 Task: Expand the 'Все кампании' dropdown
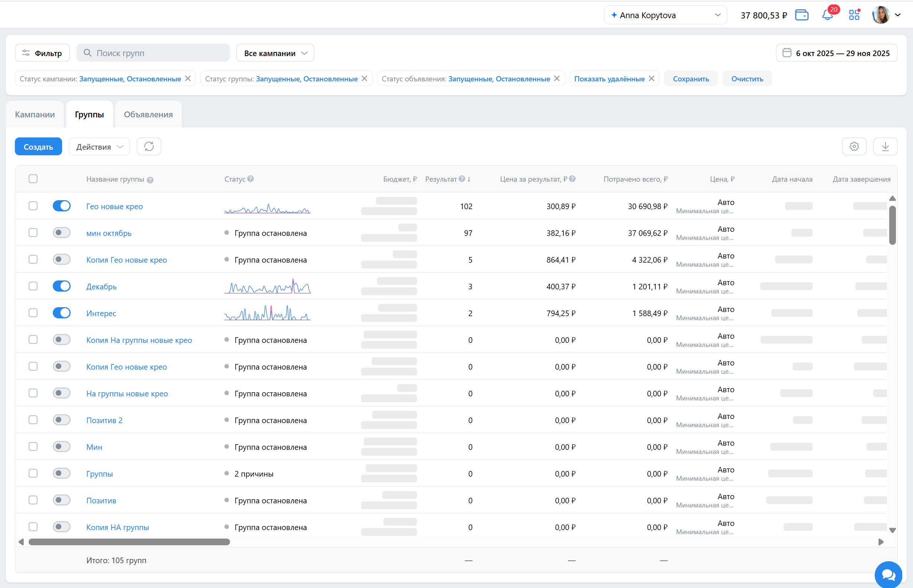point(275,53)
